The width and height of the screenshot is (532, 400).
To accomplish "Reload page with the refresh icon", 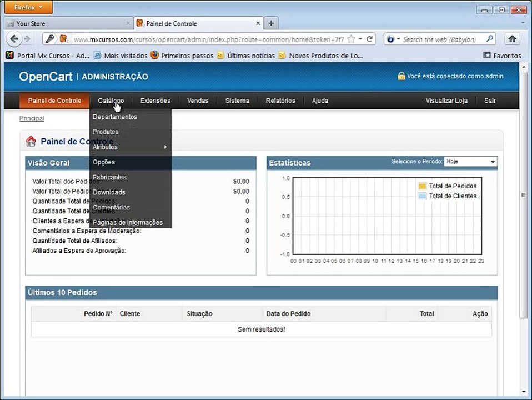I will (x=370, y=39).
